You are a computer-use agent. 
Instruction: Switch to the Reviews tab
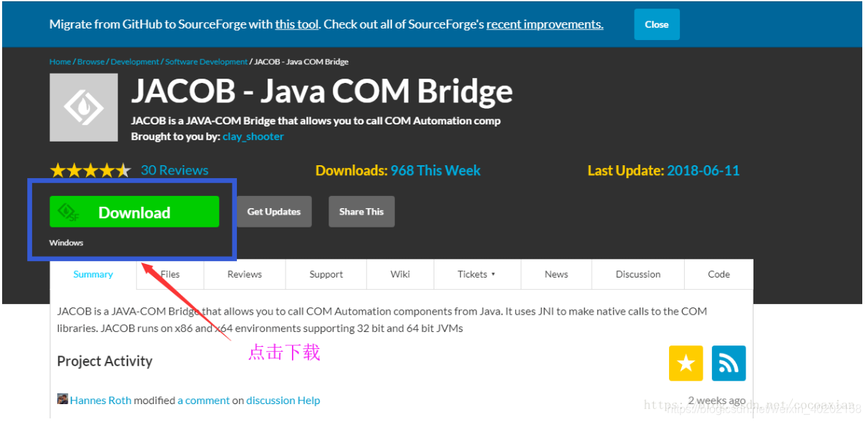(245, 274)
